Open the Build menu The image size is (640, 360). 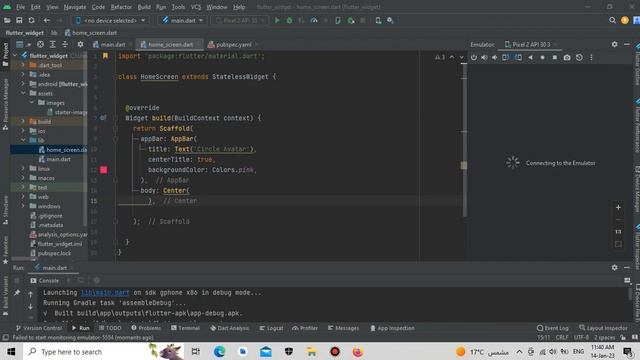tap(144, 7)
